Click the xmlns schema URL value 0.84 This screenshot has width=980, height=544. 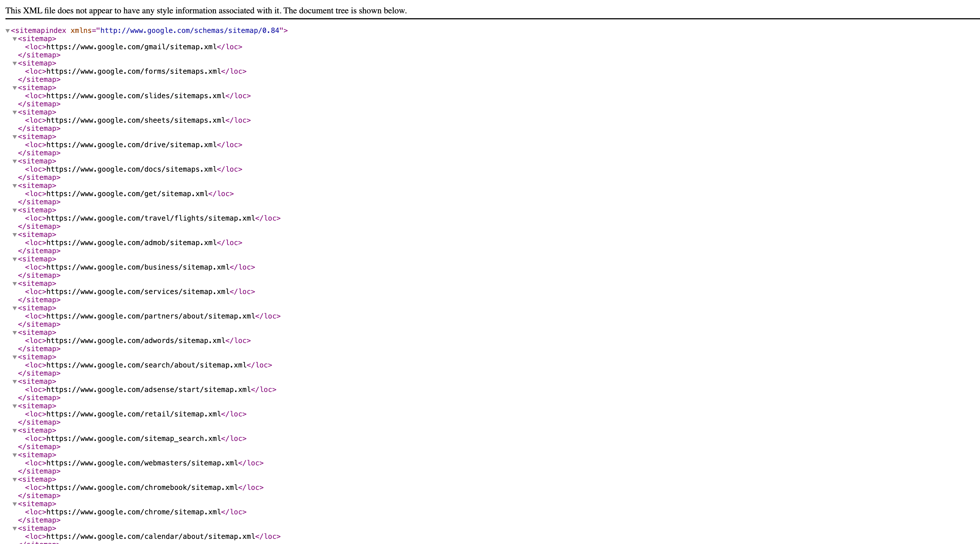click(190, 30)
